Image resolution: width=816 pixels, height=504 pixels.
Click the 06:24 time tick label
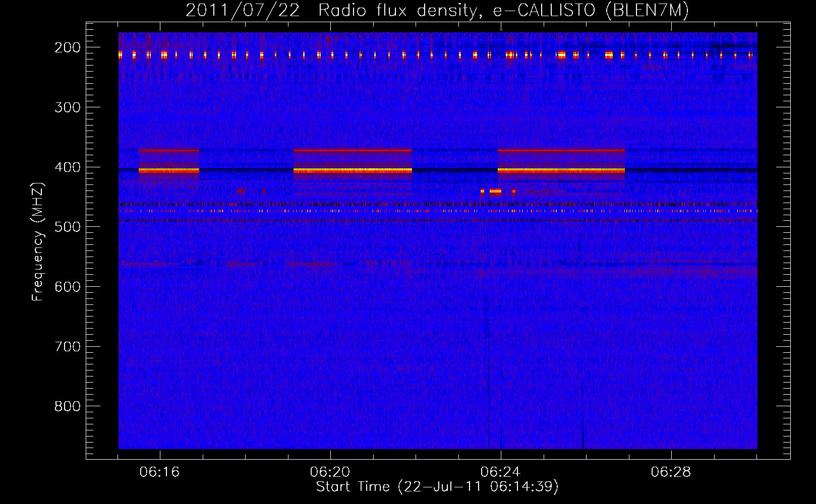(501, 472)
